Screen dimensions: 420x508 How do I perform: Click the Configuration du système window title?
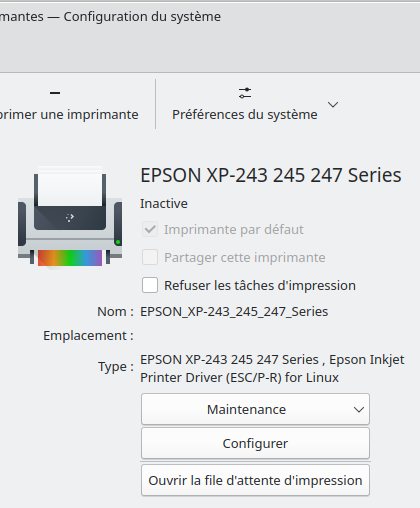(x=142, y=17)
